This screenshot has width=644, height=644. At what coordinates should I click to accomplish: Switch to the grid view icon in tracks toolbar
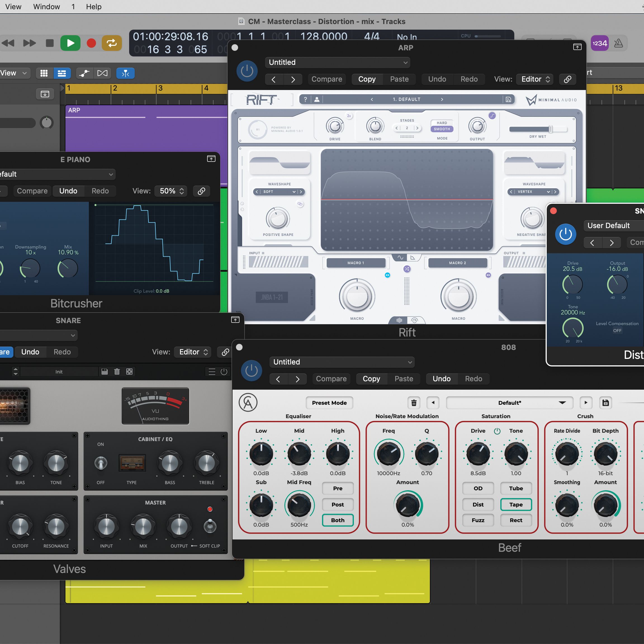(x=44, y=73)
